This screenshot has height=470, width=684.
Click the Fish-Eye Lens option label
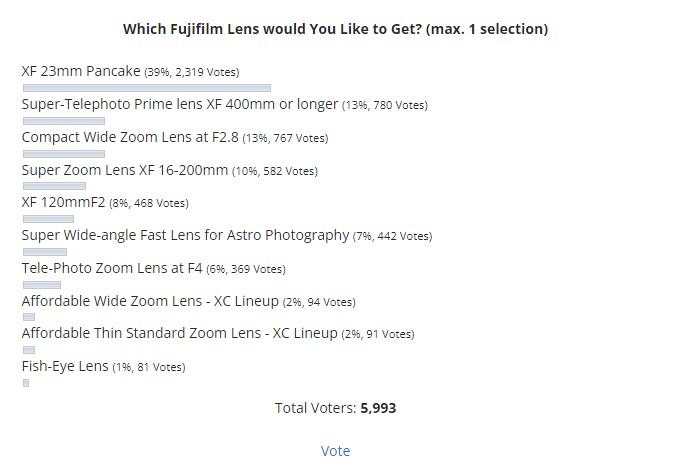point(65,366)
